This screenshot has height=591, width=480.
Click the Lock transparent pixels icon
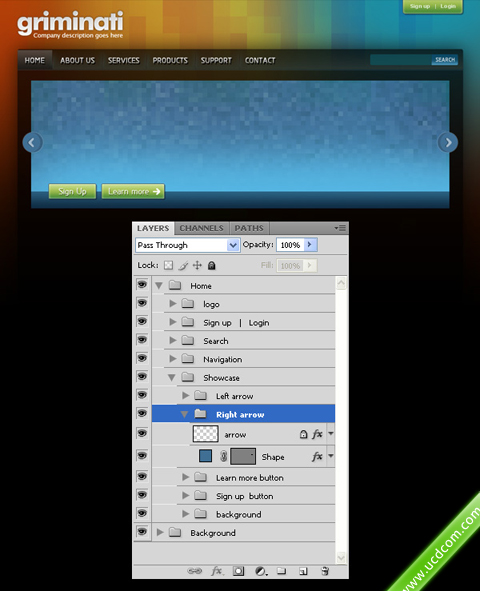coord(168,265)
